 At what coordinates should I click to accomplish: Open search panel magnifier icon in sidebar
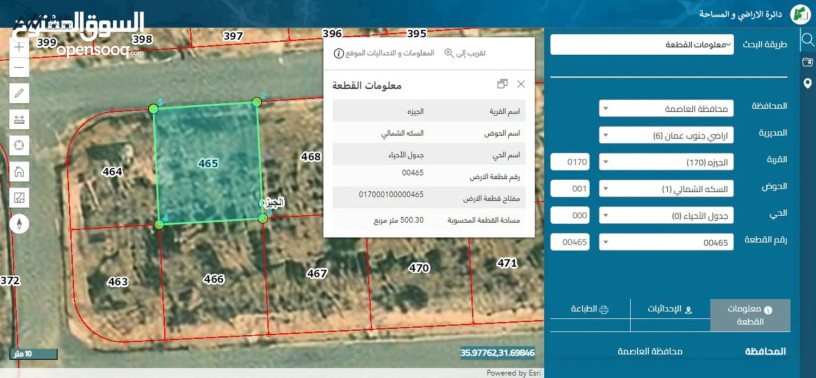point(807,40)
